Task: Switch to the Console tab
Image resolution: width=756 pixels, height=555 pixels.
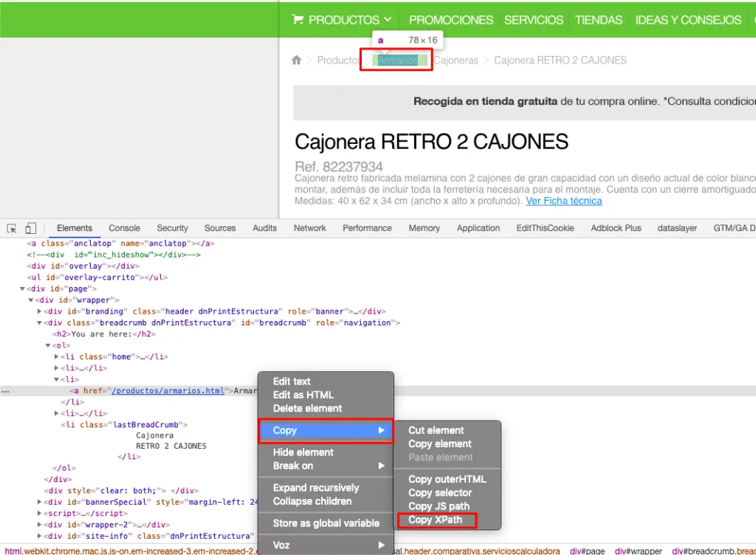Action: click(x=124, y=228)
